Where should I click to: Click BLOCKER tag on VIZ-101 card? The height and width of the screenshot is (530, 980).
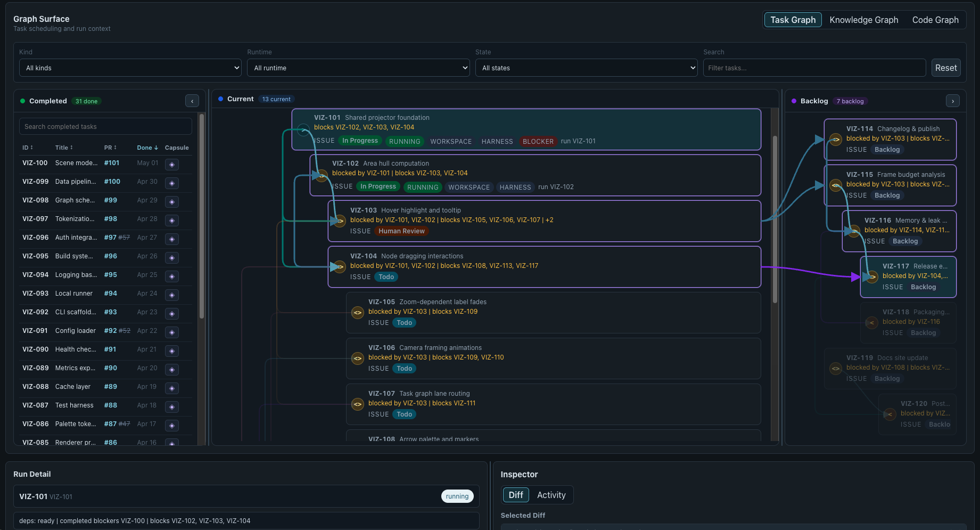(x=538, y=141)
